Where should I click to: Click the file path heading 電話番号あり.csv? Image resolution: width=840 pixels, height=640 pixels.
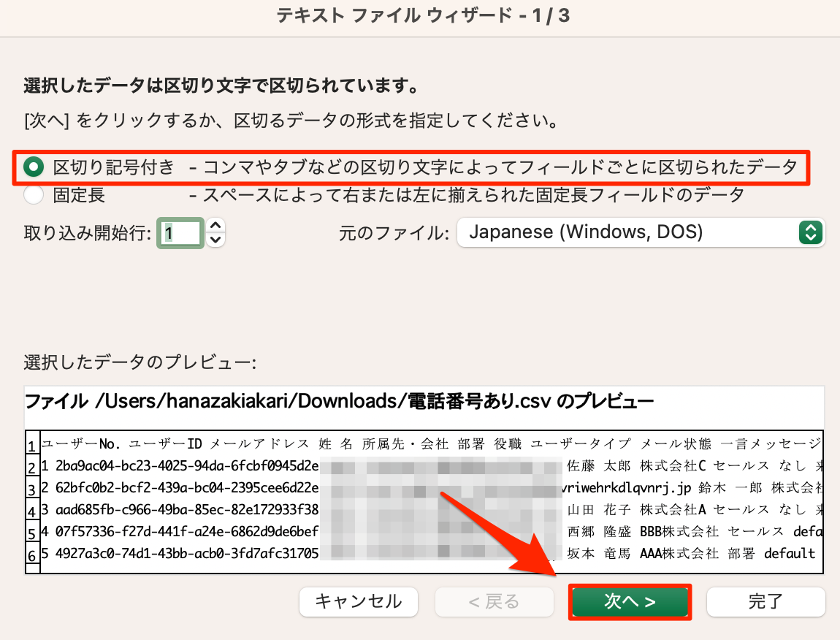(x=479, y=401)
